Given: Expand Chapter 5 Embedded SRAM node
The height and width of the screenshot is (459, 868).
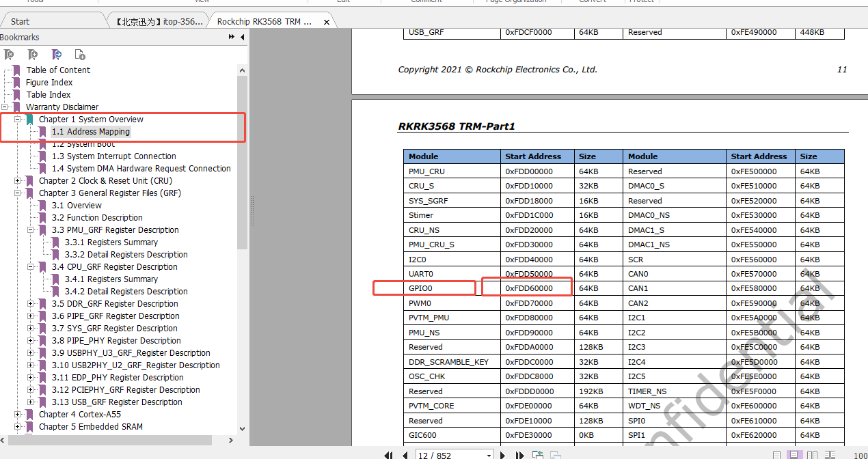Looking at the screenshot, I should [x=18, y=427].
